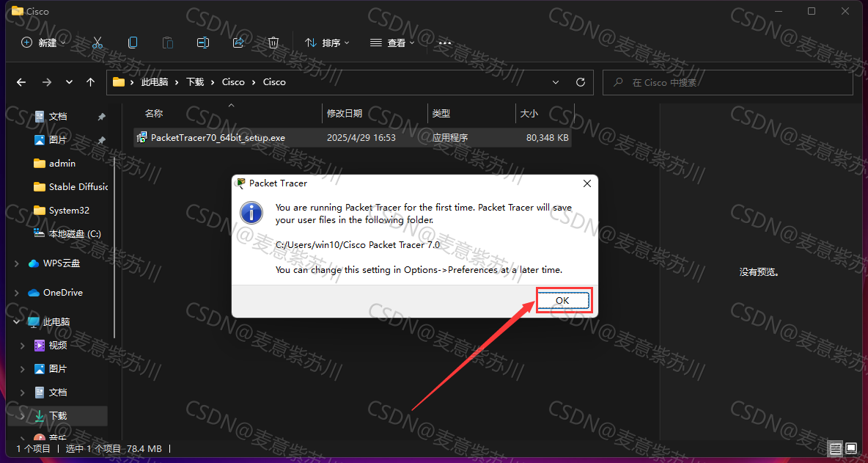Screen dimensions: 868x463
Task: Click the 2025/4/29 16:53 date cell
Action: (x=361, y=137)
